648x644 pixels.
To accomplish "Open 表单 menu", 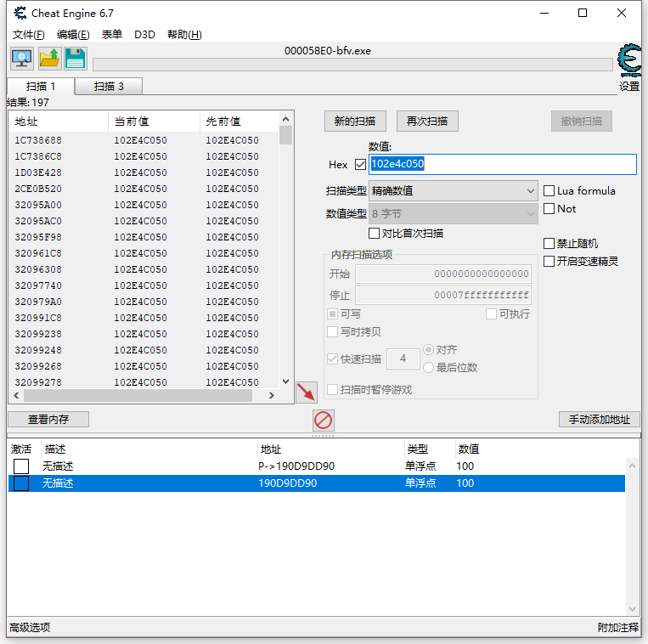I will tap(112, 35).
